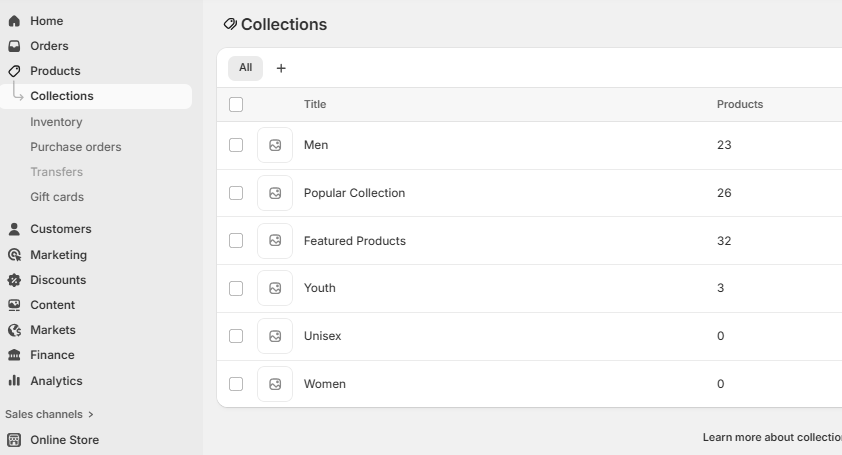
Task: Open Finance using the bank icon
Action: (x=14, y=355)
